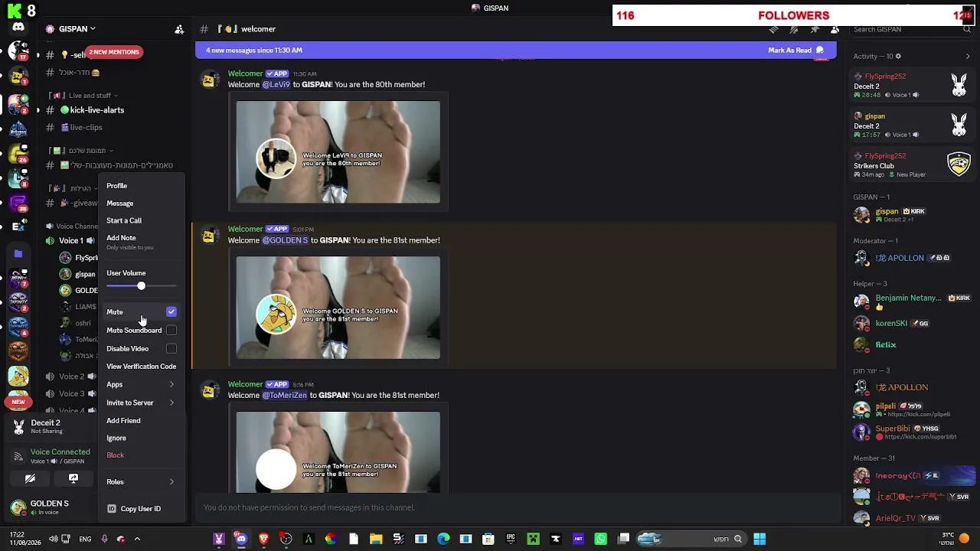
Task: Open voice connection info signal icon
Action: pyautogui.click(x=18, y=456)
